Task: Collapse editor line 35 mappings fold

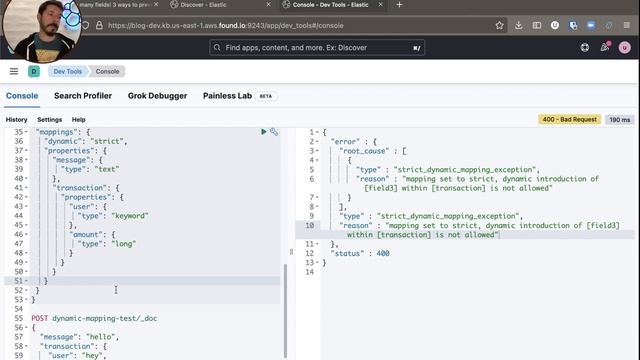Action: pos(27,132)
